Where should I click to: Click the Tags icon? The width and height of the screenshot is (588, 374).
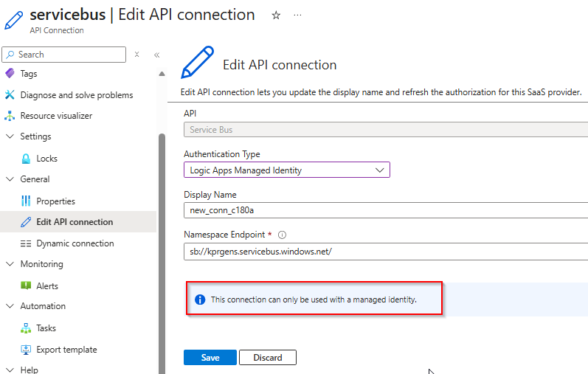point(10,73)
